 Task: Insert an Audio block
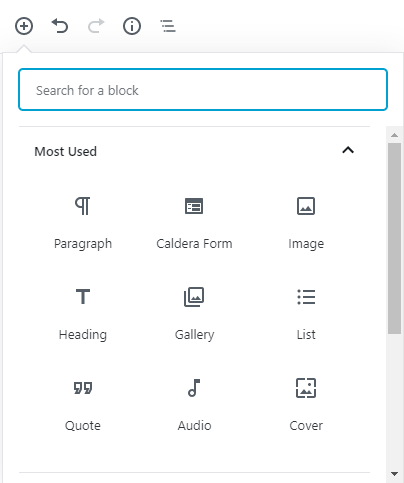pos(194,405)
